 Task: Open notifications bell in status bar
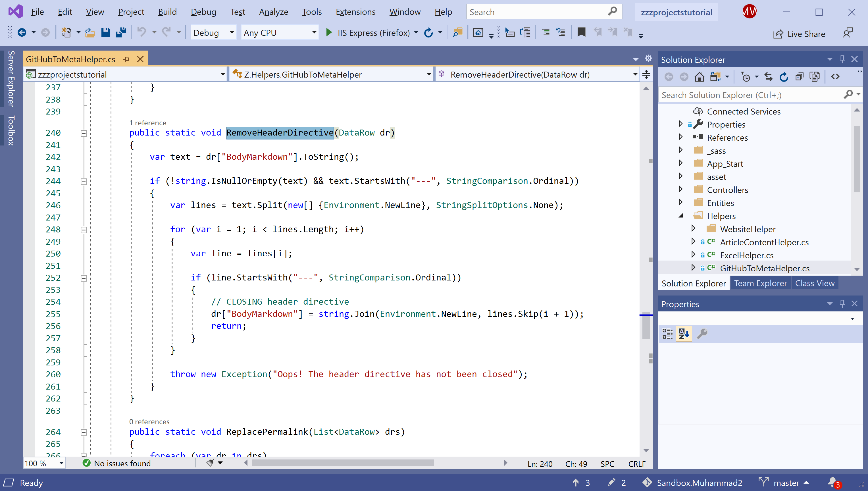coord(832,482)
